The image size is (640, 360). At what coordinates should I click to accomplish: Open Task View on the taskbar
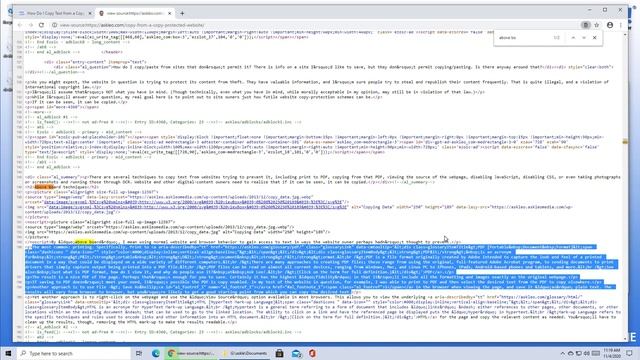(139, 353)
